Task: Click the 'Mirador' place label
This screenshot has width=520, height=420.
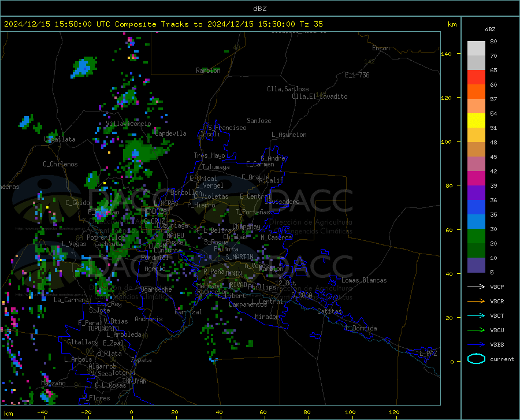Action: [x=267, y=317]
